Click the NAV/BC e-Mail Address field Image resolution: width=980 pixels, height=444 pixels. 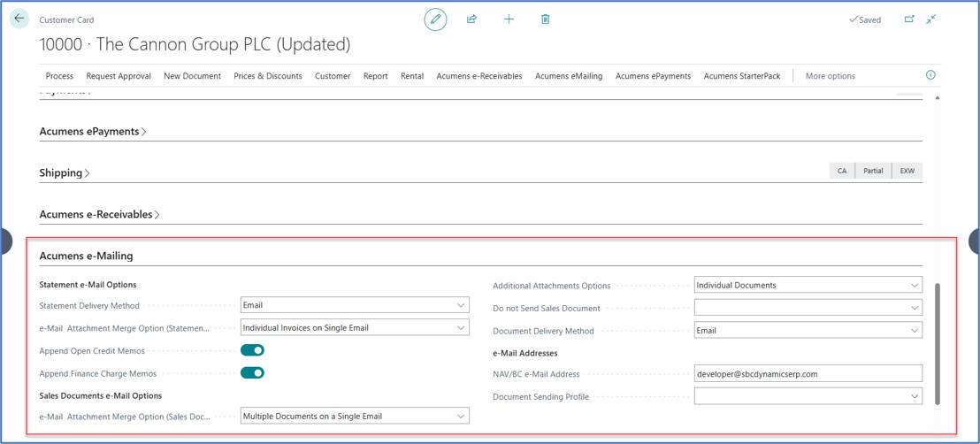point(808,373)
